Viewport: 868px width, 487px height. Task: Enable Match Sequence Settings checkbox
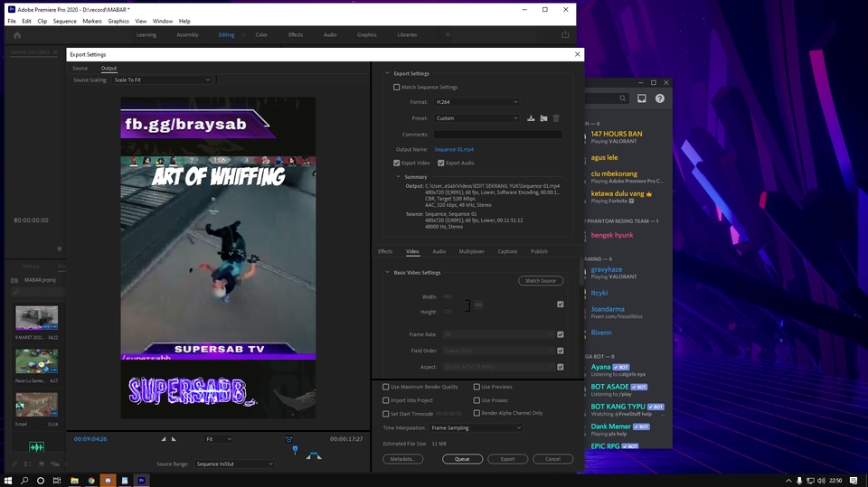[396, 88]
